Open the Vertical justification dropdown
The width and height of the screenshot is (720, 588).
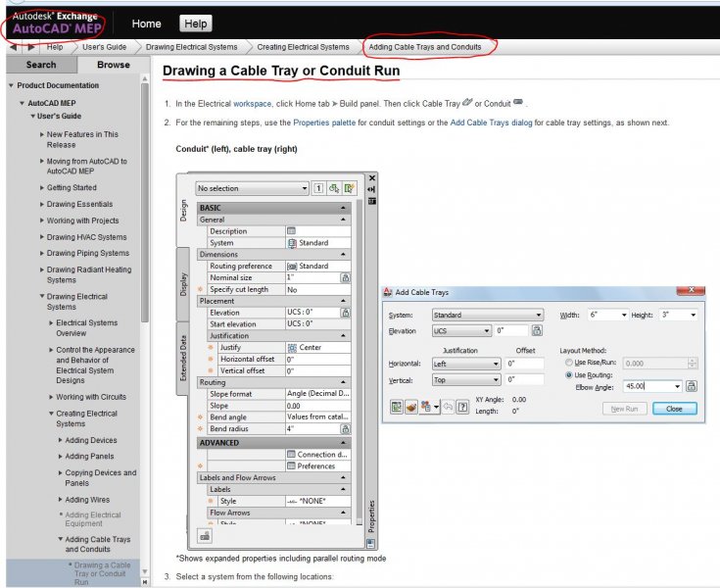[x=466, y=380]
